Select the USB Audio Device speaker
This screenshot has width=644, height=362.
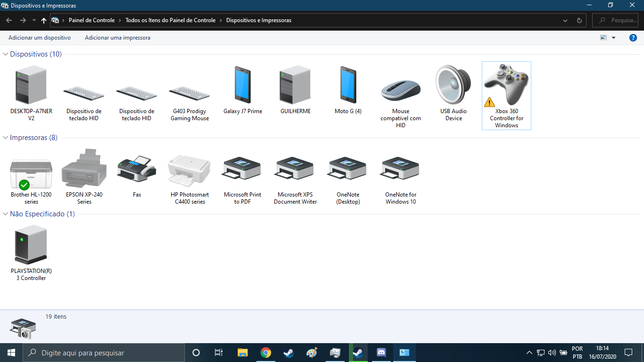pos(454,93)
